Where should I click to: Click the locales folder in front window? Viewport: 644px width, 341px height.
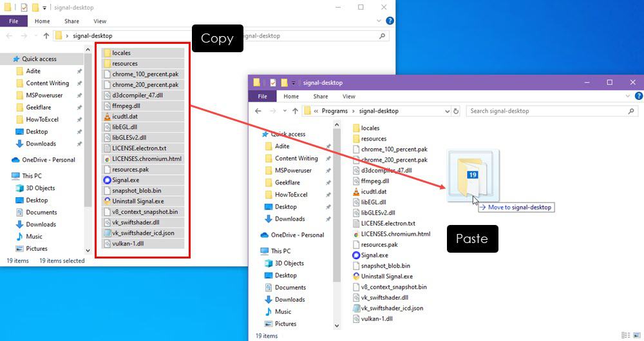coord(366,128)
